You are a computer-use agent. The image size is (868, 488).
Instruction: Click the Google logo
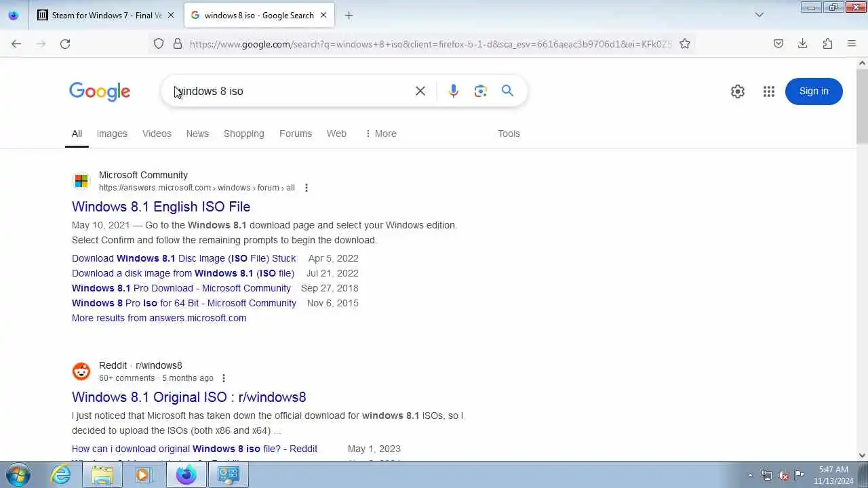[x=100, y=91]
